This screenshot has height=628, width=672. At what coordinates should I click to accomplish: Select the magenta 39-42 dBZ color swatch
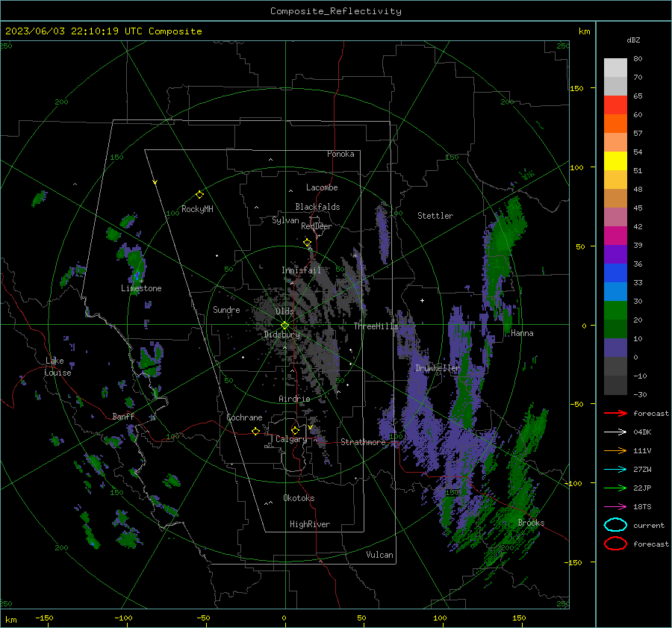point(615,236)
